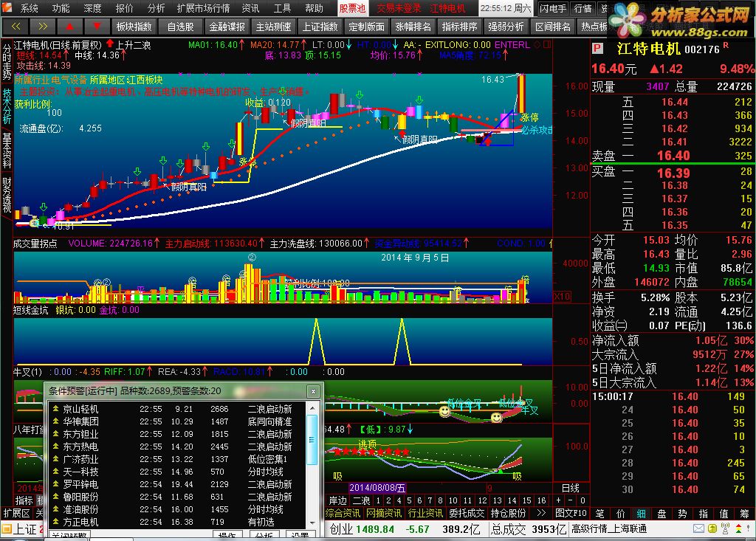Screen dimensions: 756x541
Task: Open the 工具 menu
Action: pos(283,8)
